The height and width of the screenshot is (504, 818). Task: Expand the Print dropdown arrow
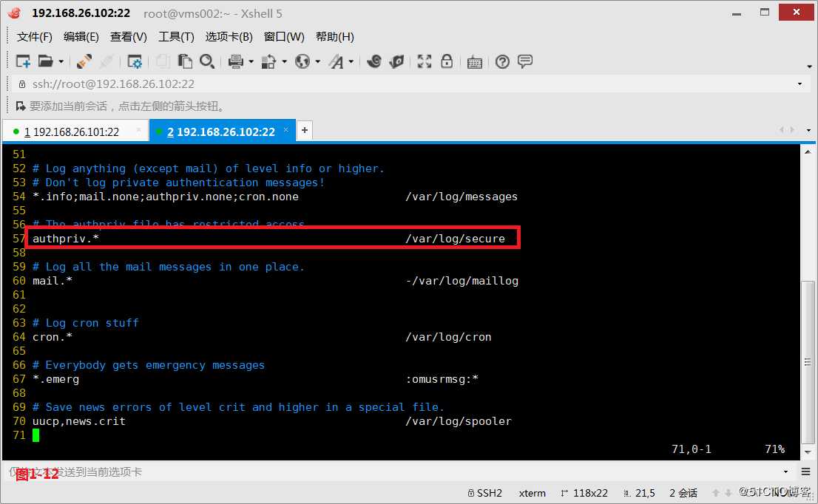coord(251,62)
